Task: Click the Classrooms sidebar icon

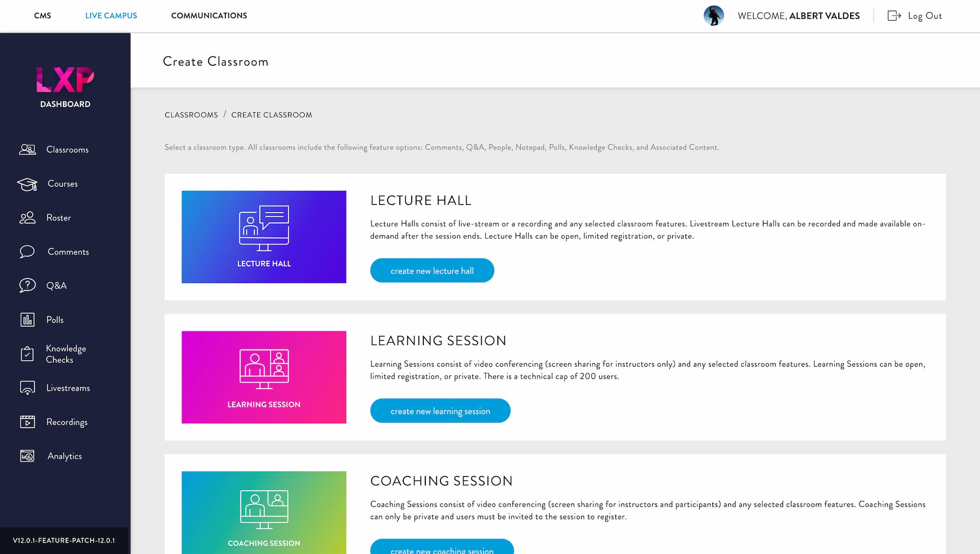Action: tap(27, 150)
